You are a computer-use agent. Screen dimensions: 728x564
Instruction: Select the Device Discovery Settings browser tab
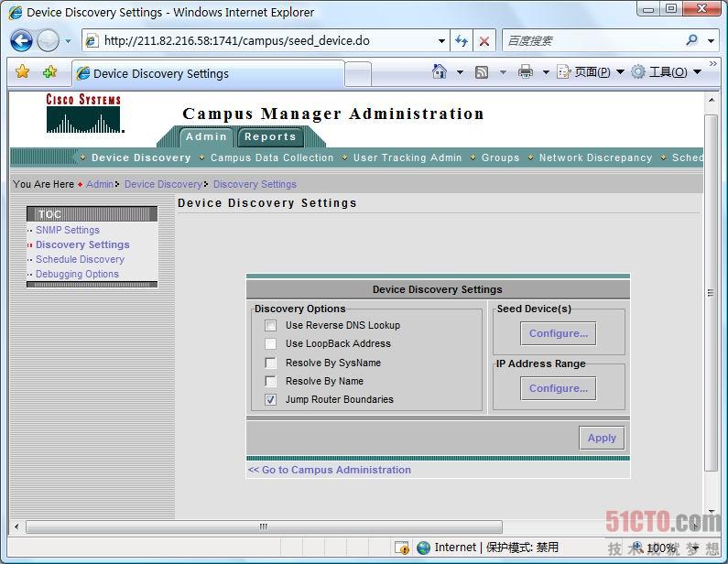[208, 73]
